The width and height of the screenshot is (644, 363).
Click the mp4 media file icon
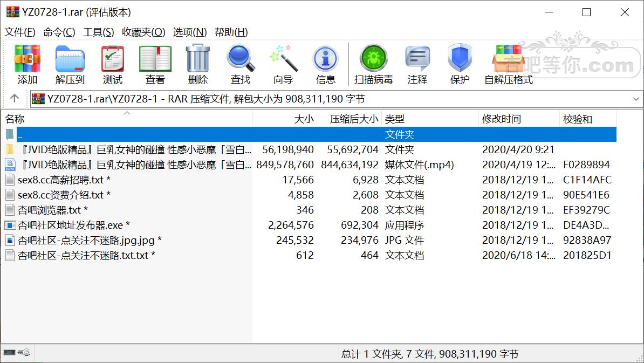click(10, 165)
